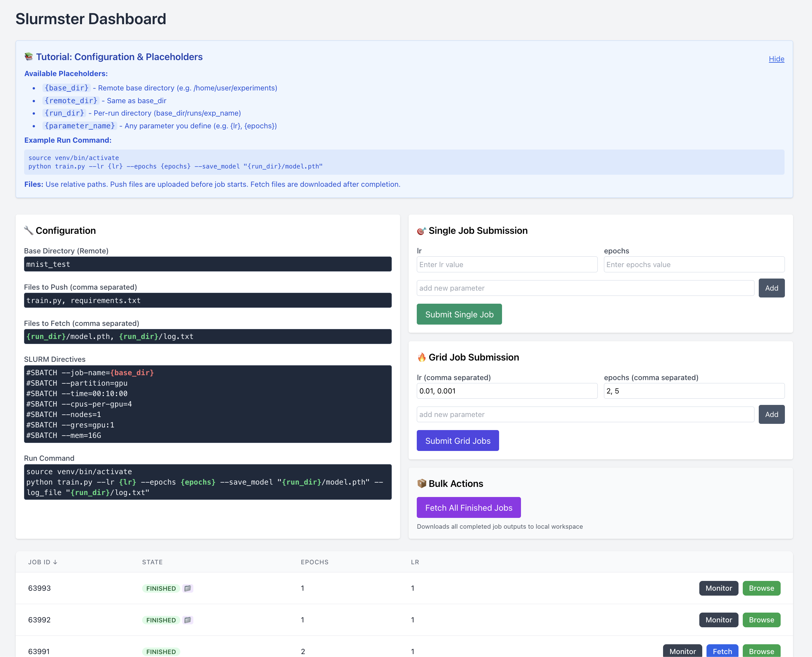This screenshot has height=657, width=812.
Task: Focus the single job lr input
Action: [x=507, y=264]
